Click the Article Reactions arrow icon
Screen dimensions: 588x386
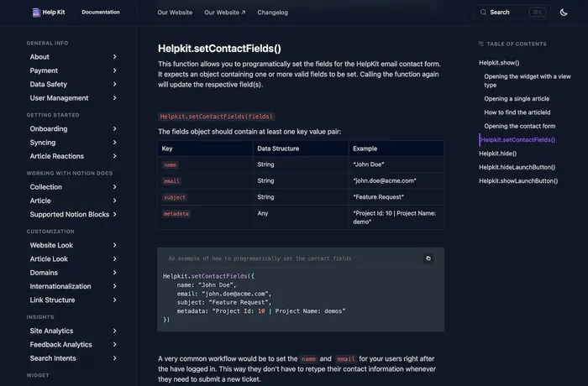coord(115,156)
